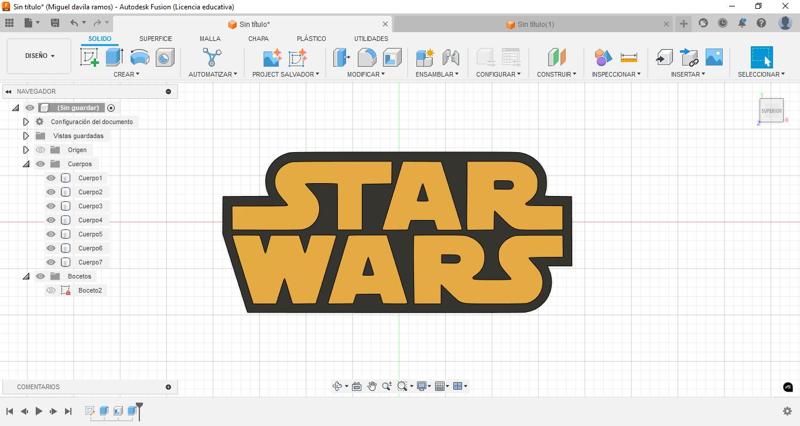800x426 pixels.
Task: Hide Cuerpo1 with its eye icon
Action: tap(51, 178)
